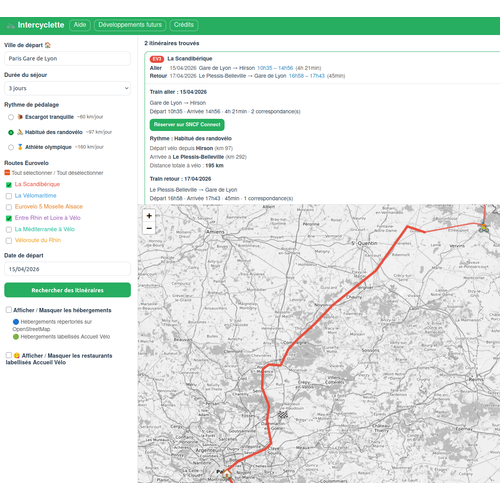Click the red EV3 route badge
The width and height of the screenshot is (500, 500).
tap(156, 59)
